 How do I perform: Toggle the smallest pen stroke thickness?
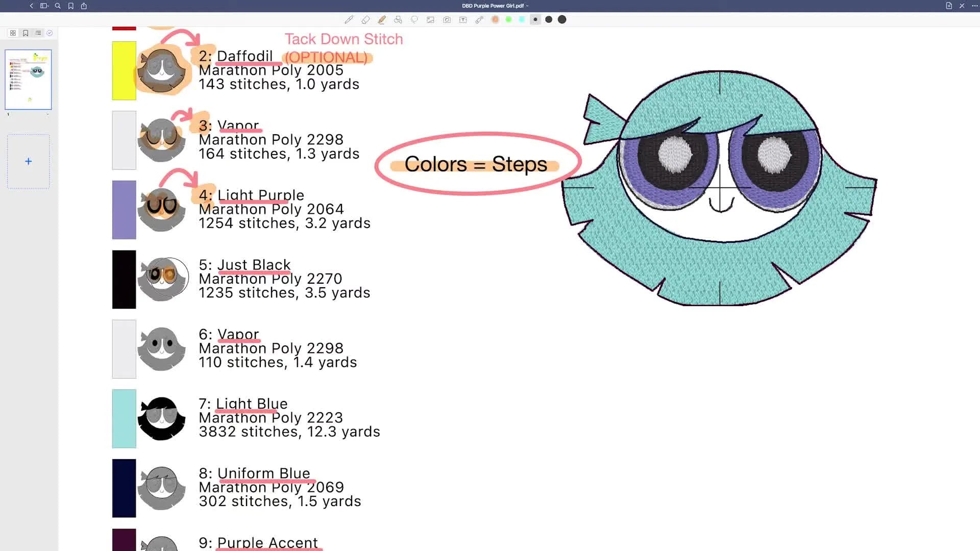[x=535, y=19]
